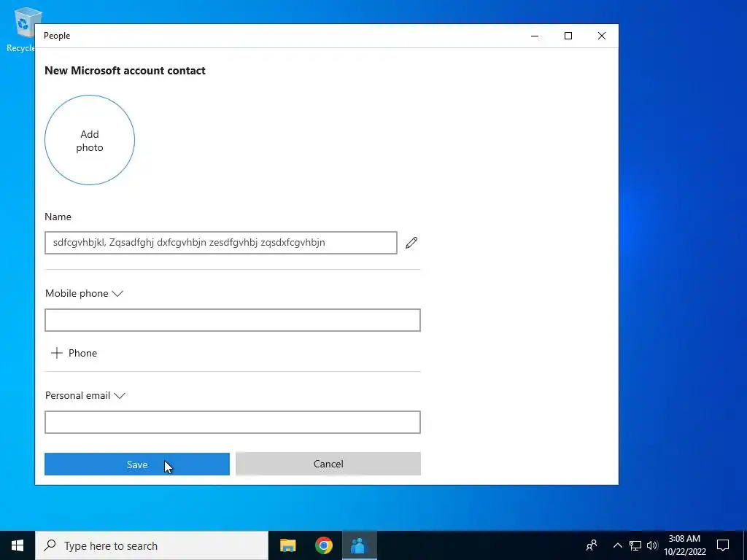Click the New Microsoft account contact heading
This screenshot has height=560, width=747.
[x=125, y=71]
